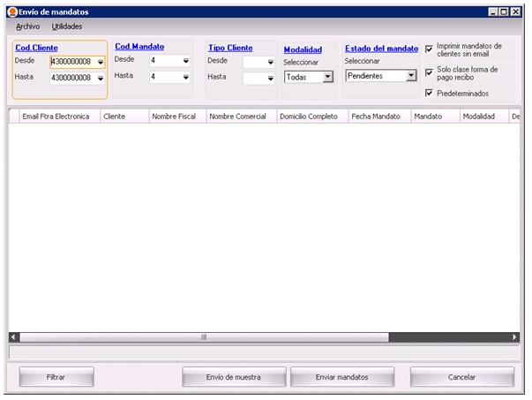Viewport: 532px width, 400px height.
Task: Open Tipo Cliente Desde lookup arrow
Action: coord(270,62)
